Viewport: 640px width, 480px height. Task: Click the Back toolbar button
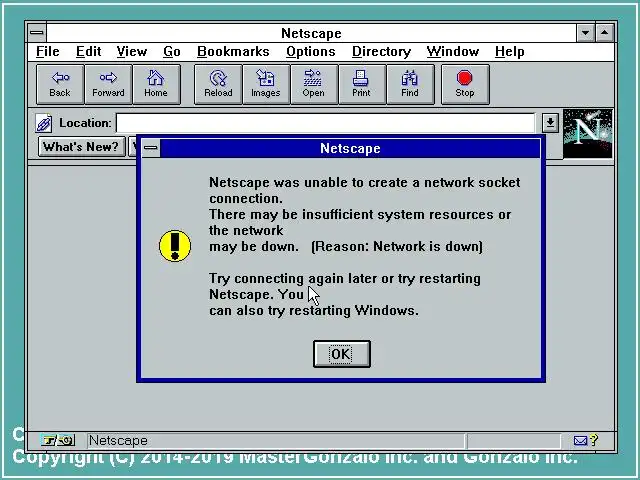(60, 84)
